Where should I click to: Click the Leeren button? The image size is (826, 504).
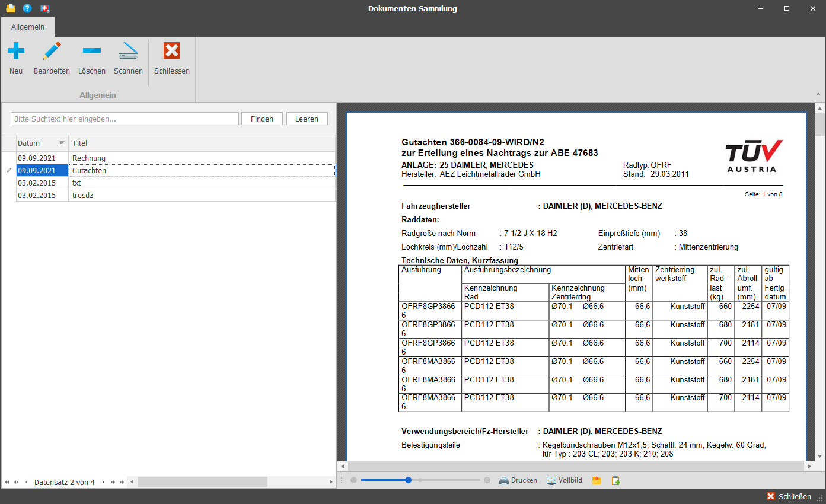tap(307, 119)
